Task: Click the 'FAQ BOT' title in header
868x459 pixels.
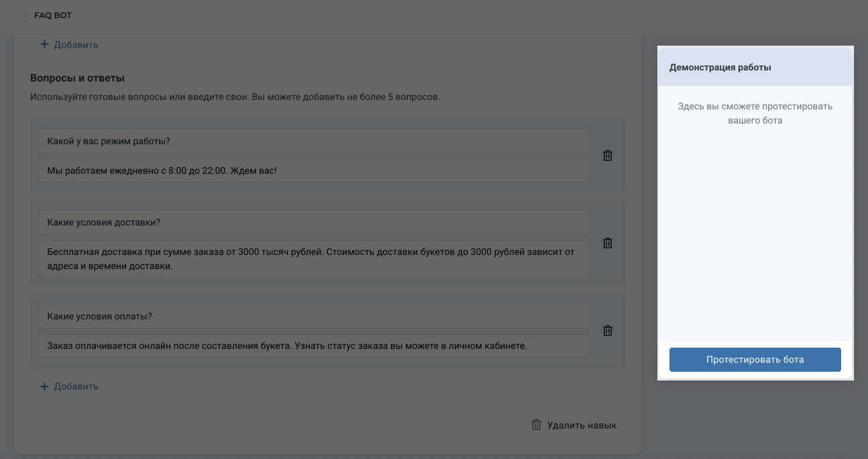Action: tap(53, 15)
